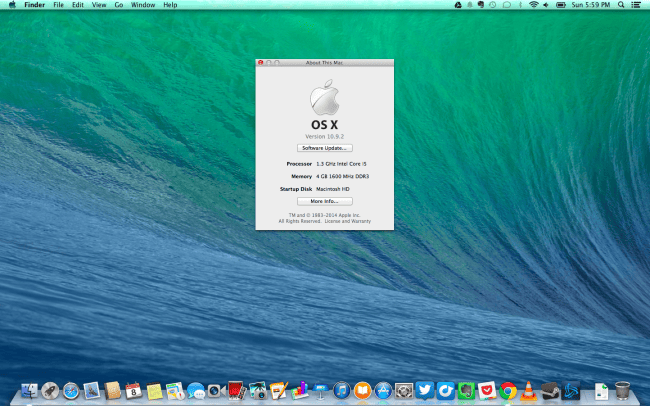Open the Trash in the Dock

(622, 390)
